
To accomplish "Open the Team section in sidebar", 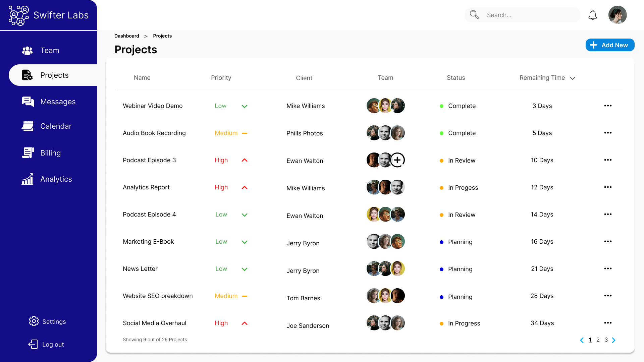I will pyautogui.click(x=50, y=51).
